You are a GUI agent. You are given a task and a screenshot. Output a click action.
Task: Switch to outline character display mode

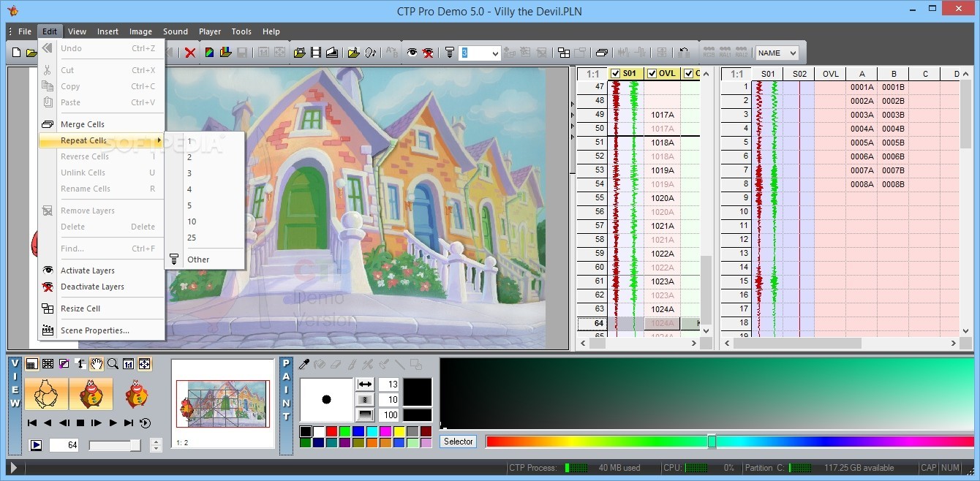(x=46, y=393)
